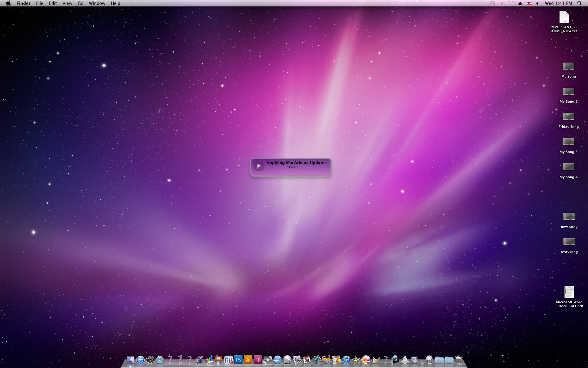
Task: Open the Trash in the Dock
Action: 458,360
